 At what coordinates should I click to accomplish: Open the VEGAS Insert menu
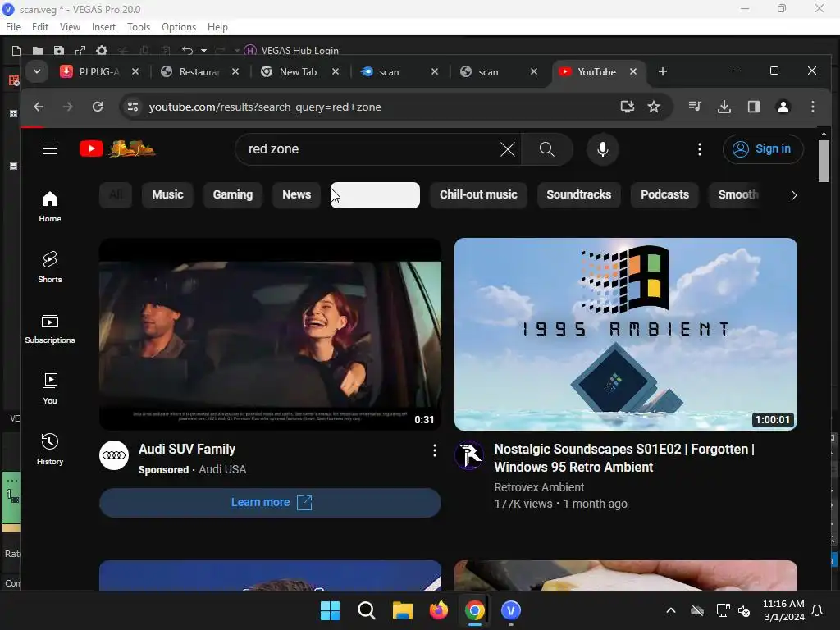point(103,27)
